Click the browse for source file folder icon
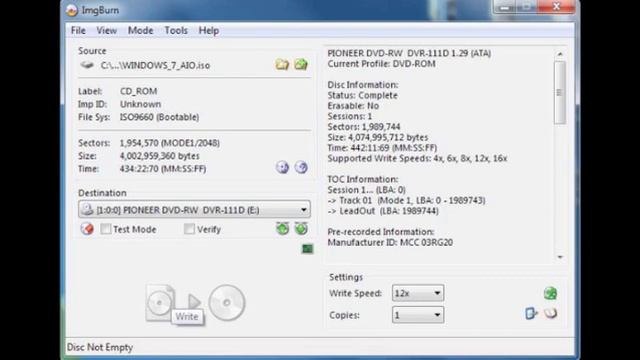The height and width of the screenshot is (360, 640). click(x=282, y=64)
